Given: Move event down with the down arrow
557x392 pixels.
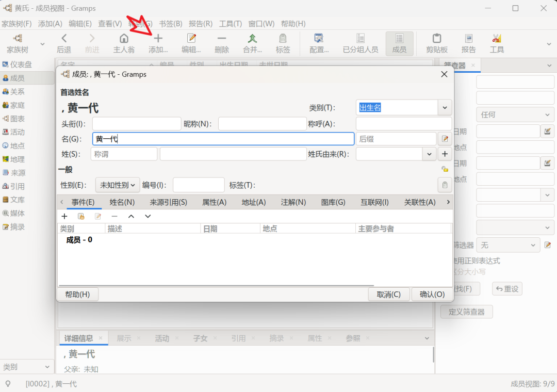Looking at the screenshot, I should coord(148,216).
